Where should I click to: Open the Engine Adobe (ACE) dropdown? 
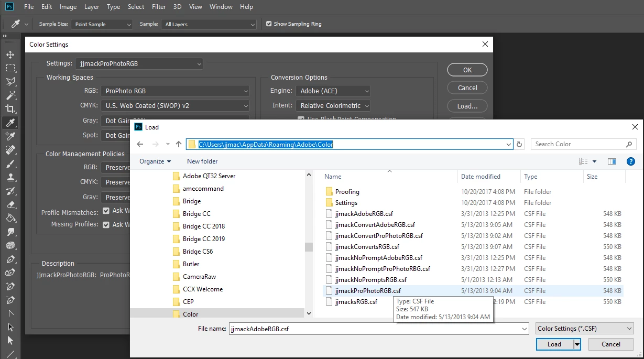[x=333, y=91]
